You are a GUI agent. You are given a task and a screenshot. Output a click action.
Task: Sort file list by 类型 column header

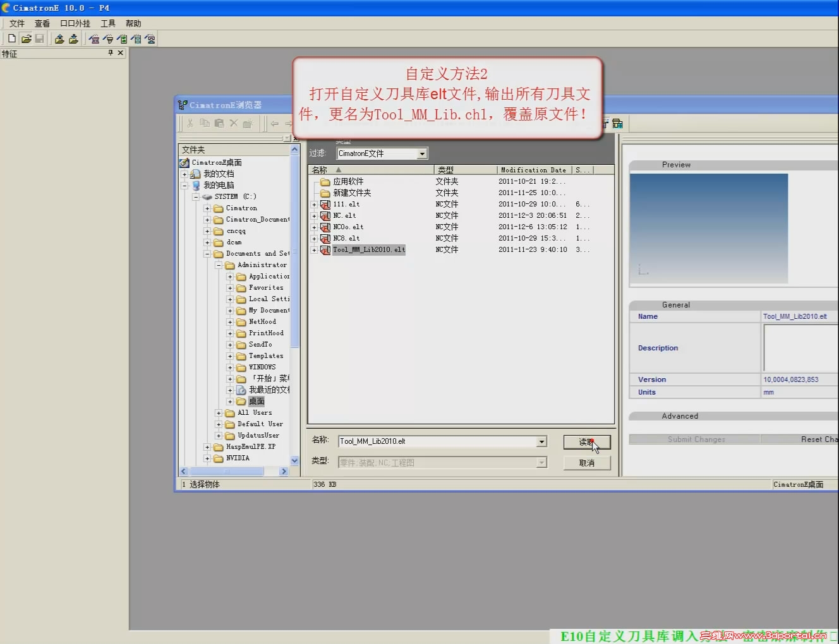[x=466, y=170]
